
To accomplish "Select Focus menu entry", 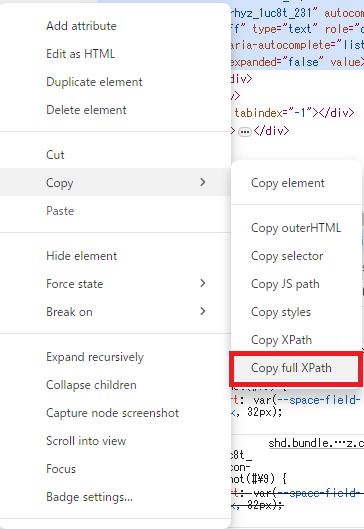I will [61, 469].
